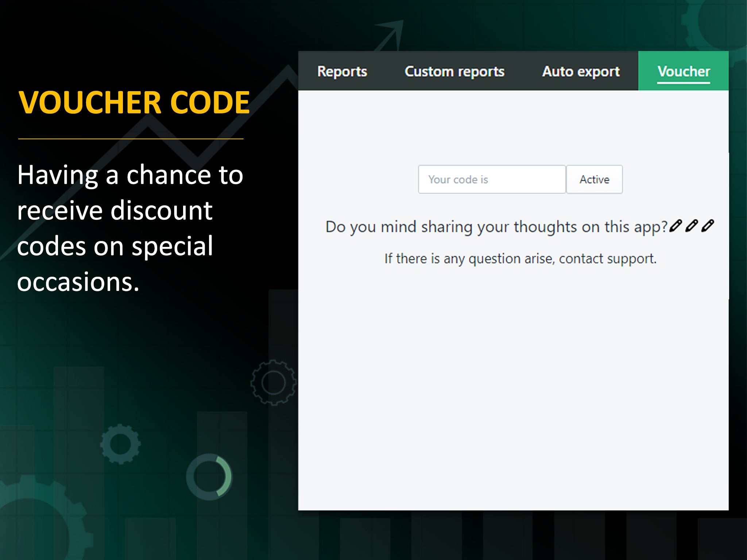Click the circular progress icon

[208, 477]
